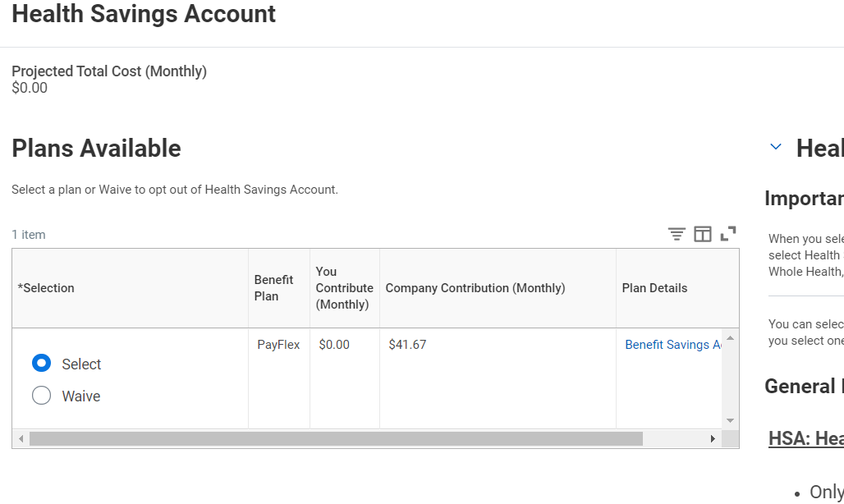Viewport: 844px width, 504px height.
Task: Click the Plan Details column header
Action: pos(654,288)
